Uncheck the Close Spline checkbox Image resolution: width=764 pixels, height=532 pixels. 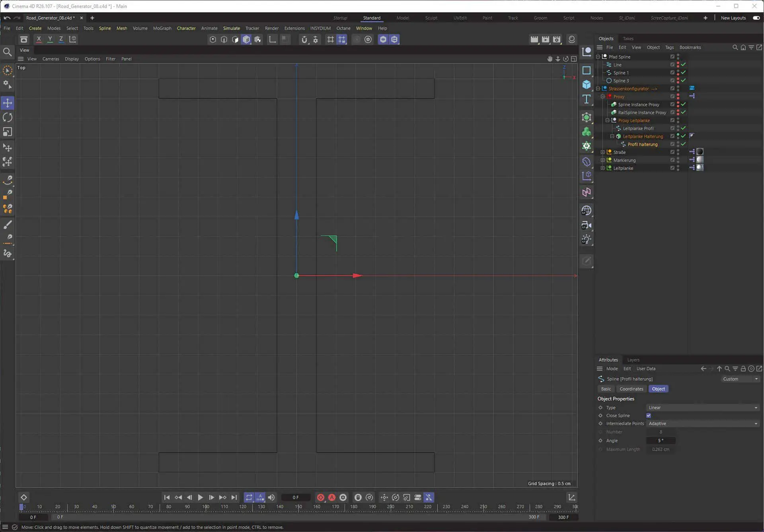coord(649,416)
